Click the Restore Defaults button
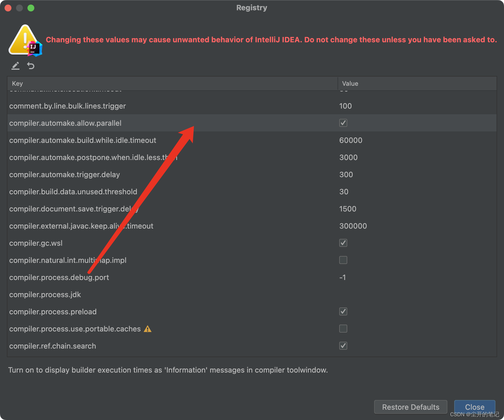Viewport: 504px width, 420px height. [x=410, y=407]
